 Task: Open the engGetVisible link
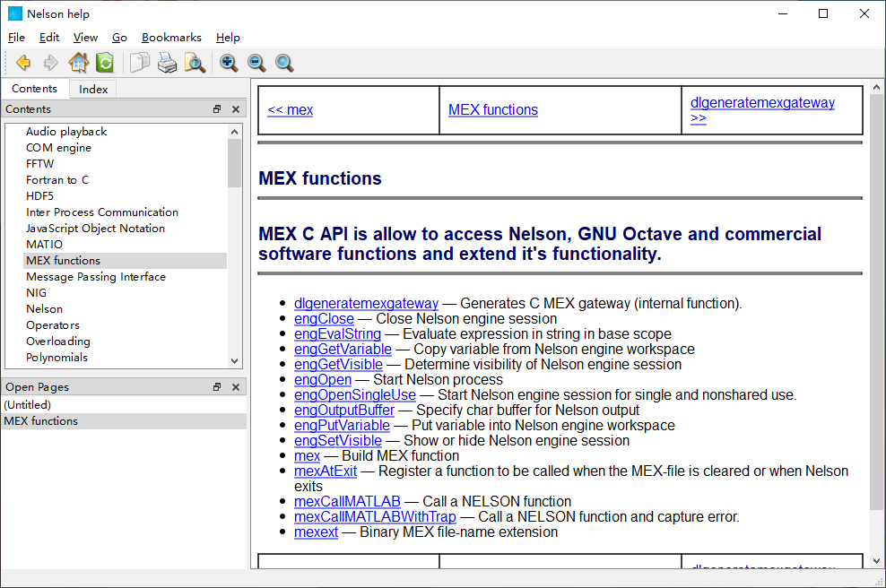click(x=338, y=364)
